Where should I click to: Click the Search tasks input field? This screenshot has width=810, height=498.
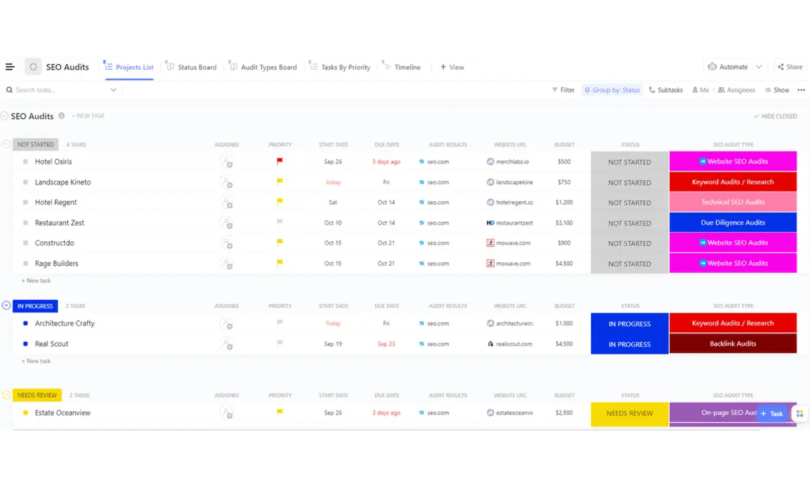pyautogui.click(x=60, y=90)
